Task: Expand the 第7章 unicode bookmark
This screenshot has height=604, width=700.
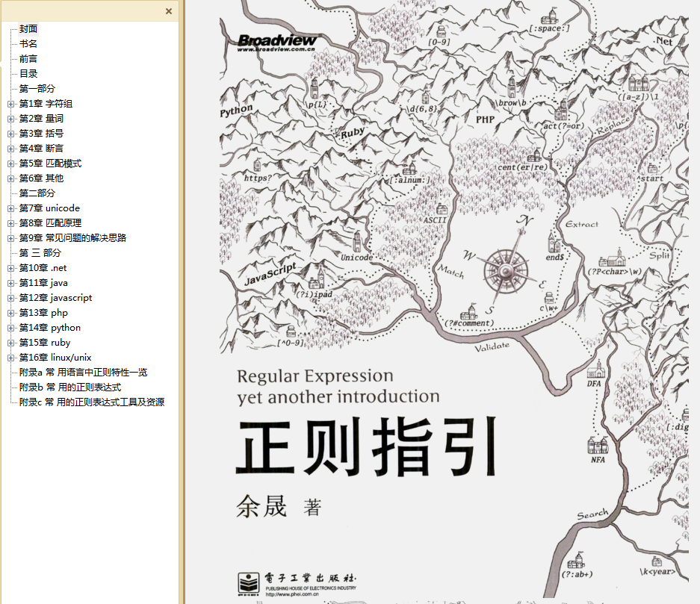Action: tap(10, 208)
